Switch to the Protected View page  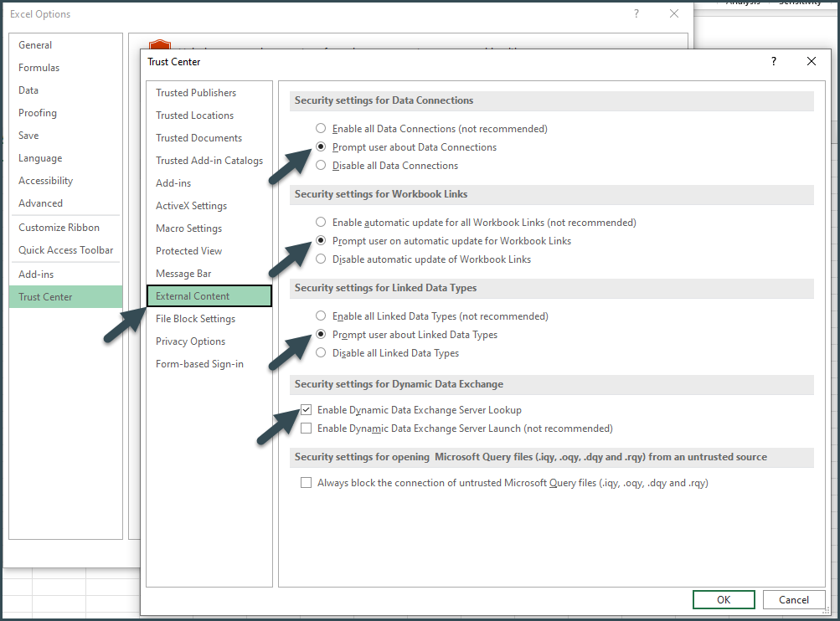188,250
